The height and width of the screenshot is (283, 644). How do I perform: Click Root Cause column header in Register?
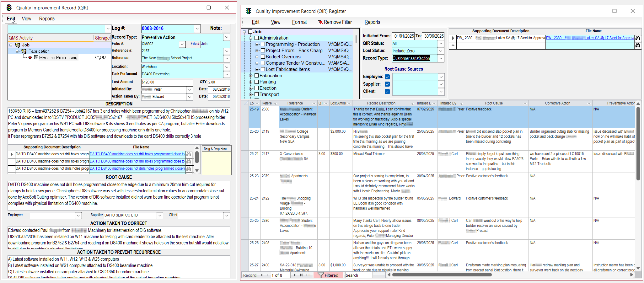494,103
